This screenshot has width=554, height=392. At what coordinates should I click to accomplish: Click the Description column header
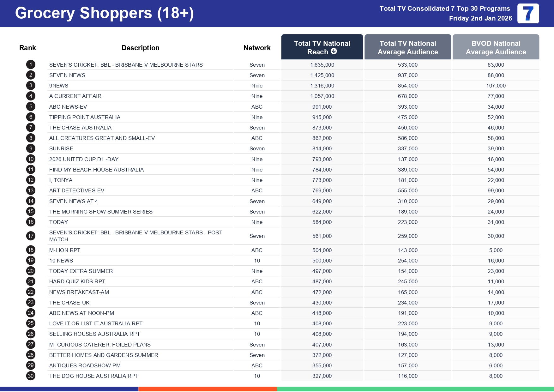pos(140,48)
